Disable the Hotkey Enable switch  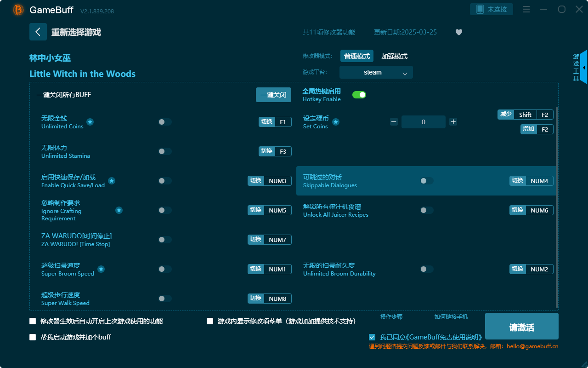coord(359,94)
